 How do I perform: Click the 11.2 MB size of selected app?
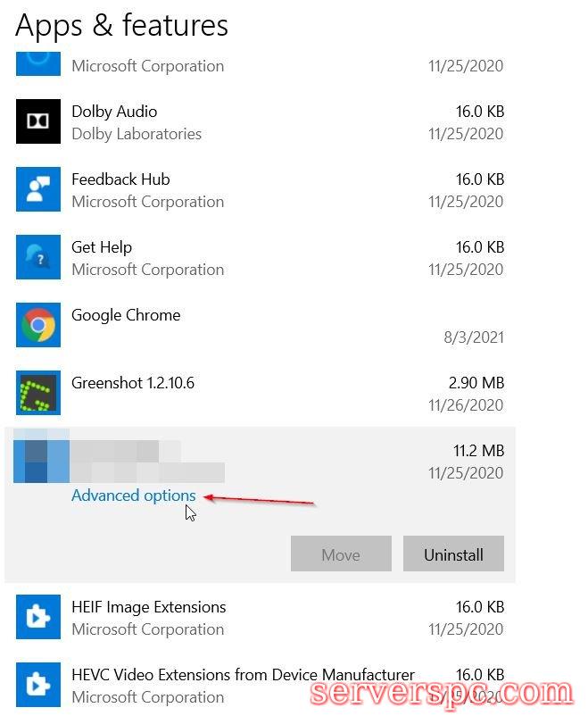coord(478,451)
